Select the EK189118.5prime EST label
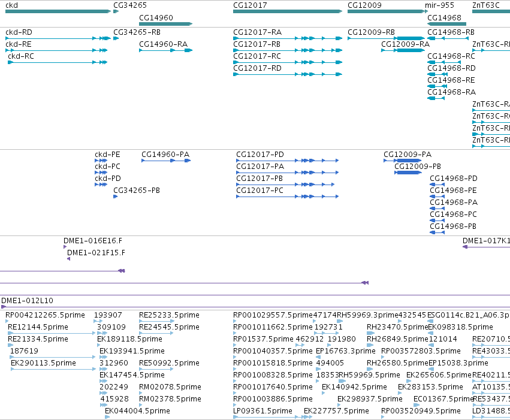The width and height of the screenshot is (510, 420). coord(129,339)
